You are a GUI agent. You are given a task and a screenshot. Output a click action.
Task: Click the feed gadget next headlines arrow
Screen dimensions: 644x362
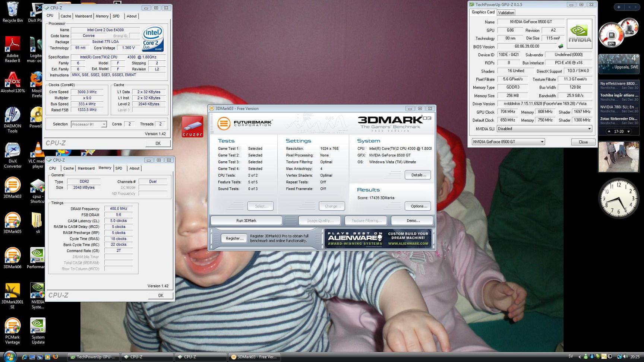[x=628, y=131]
